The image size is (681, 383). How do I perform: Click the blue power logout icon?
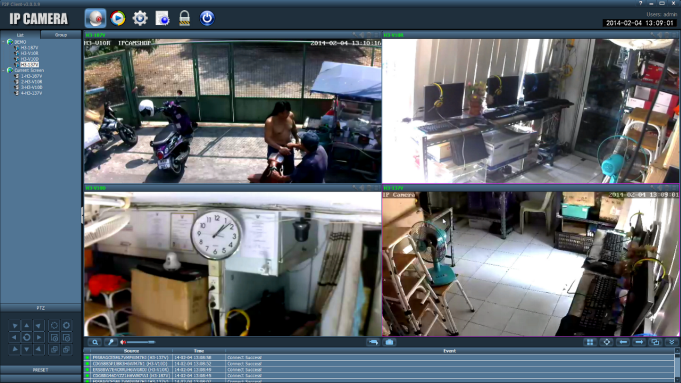pos(207,18)
